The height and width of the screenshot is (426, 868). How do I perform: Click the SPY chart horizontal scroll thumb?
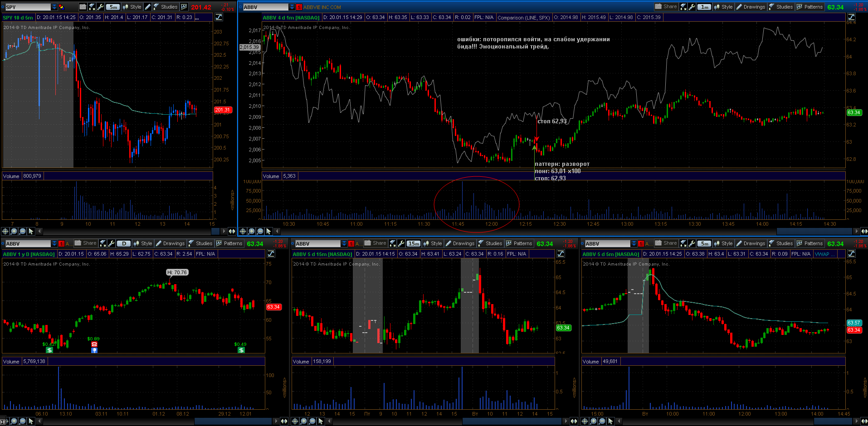coord(215,231)
